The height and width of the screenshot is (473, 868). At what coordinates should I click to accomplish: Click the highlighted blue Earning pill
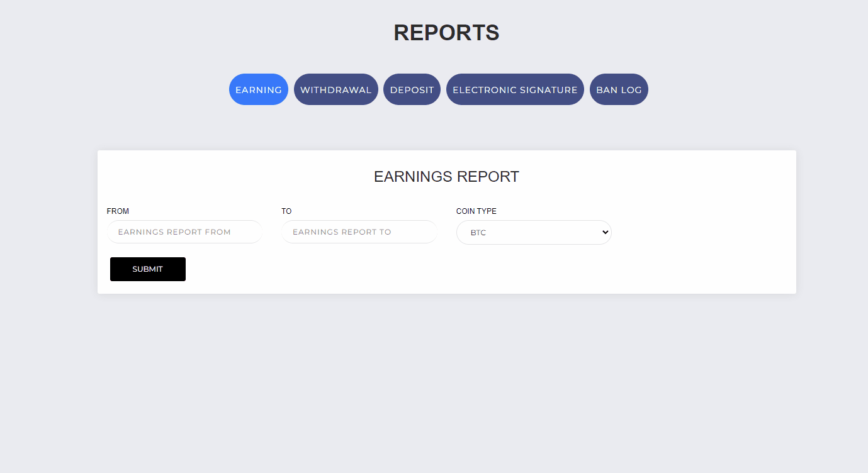pos(258,90)
